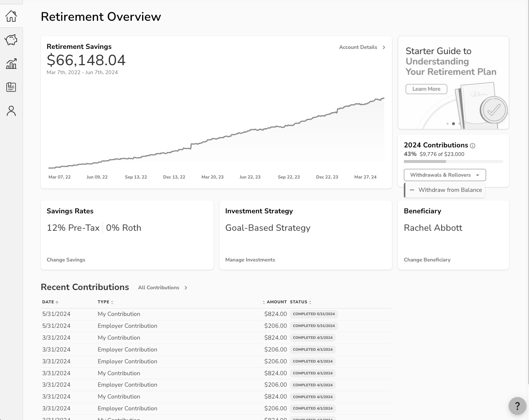Viewport: 529px width, 420px height.
Task: Click the arrow next to Account Details
Action: coord(384,47)
